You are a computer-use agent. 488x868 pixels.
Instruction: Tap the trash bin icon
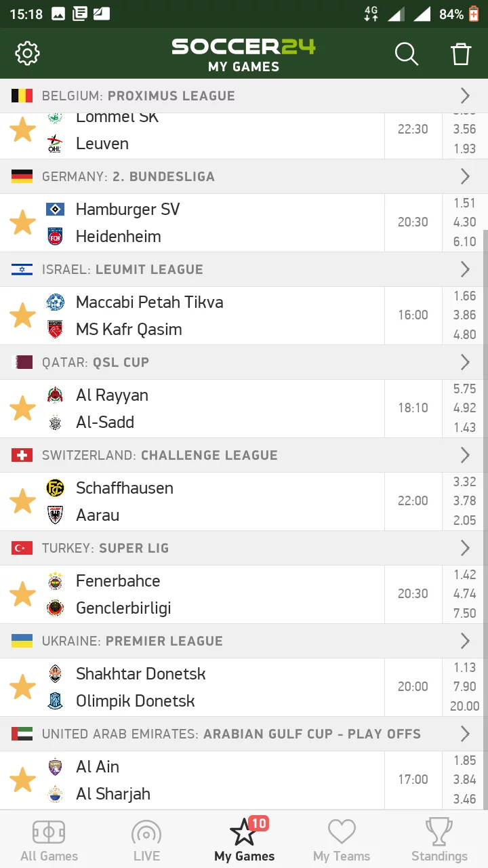pos(461,54)
